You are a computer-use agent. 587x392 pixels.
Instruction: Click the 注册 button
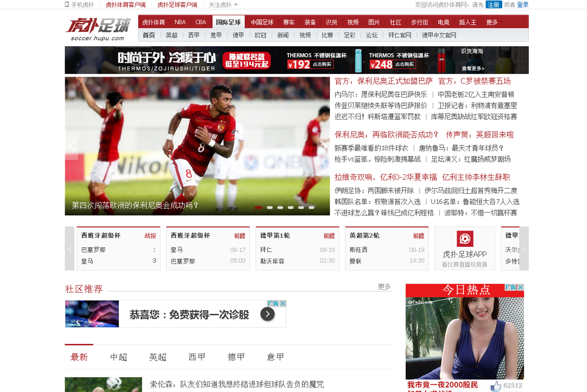(494, 5)
